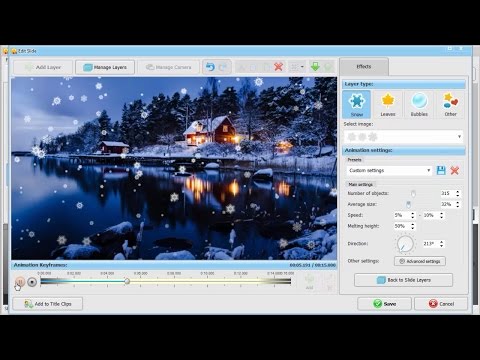
Task: Adjust the Average size slider
Action: 408,204
